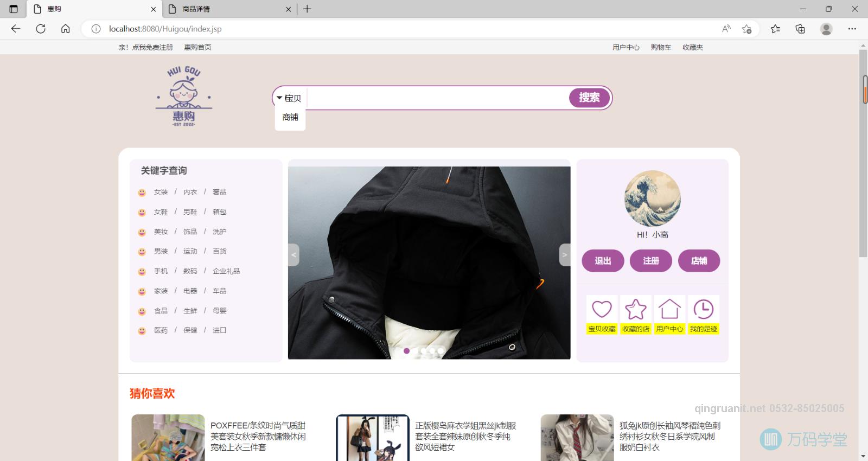Click the browser Back arrow
The image size is (868, 461).
click(x=16, y=29)
